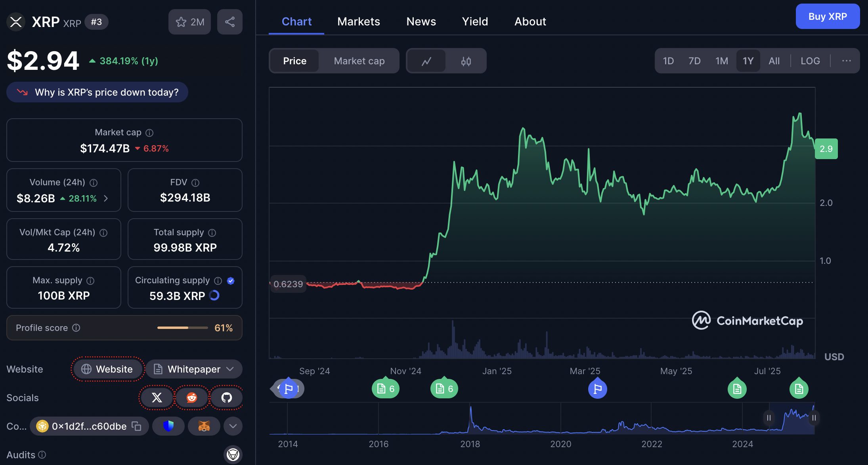Screen dimensions: 868x465
Task: Click Vol/Mkt Cap (24h) info icon
Action: point(103,233)
